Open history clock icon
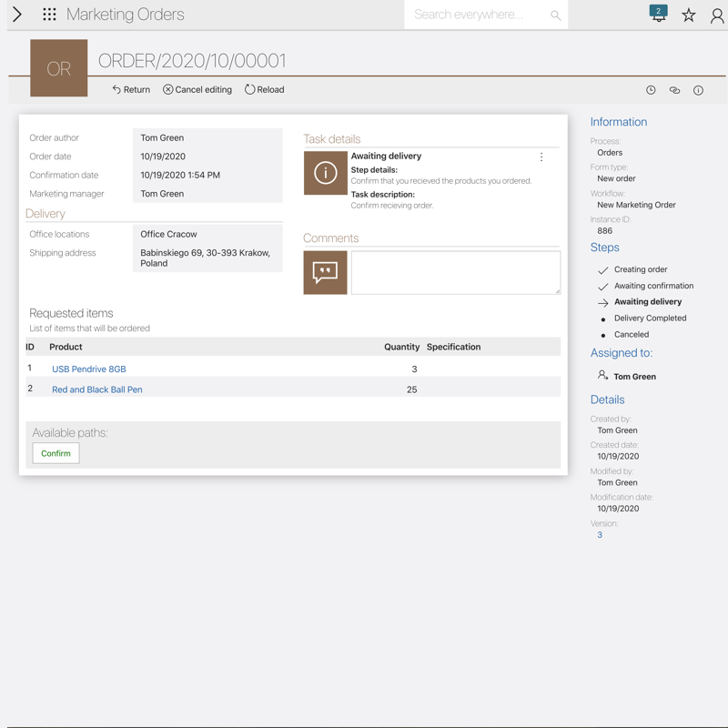This screenshot has width=728, height=728. coord(651,90)
